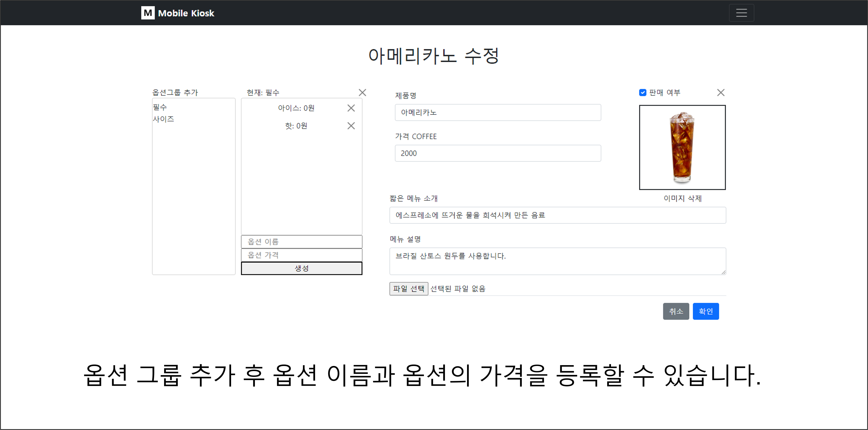Click the 선택된 파일 없음 text
This screenshot has width=868, height=430.
458,289
